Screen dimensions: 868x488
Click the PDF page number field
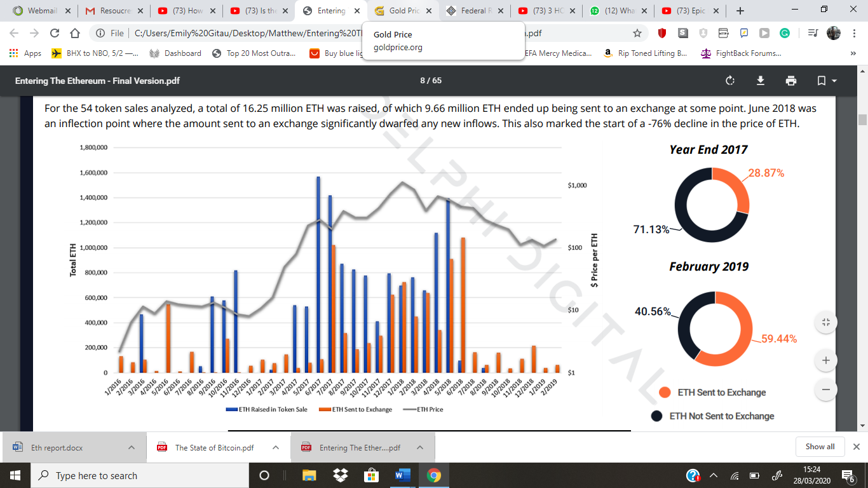(x=423, y=81)
